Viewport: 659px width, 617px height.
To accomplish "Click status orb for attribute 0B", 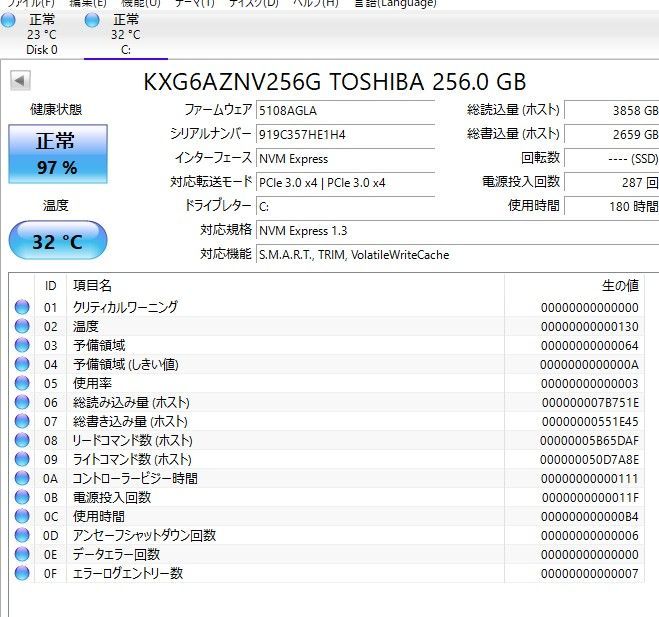I will [22, 497].
